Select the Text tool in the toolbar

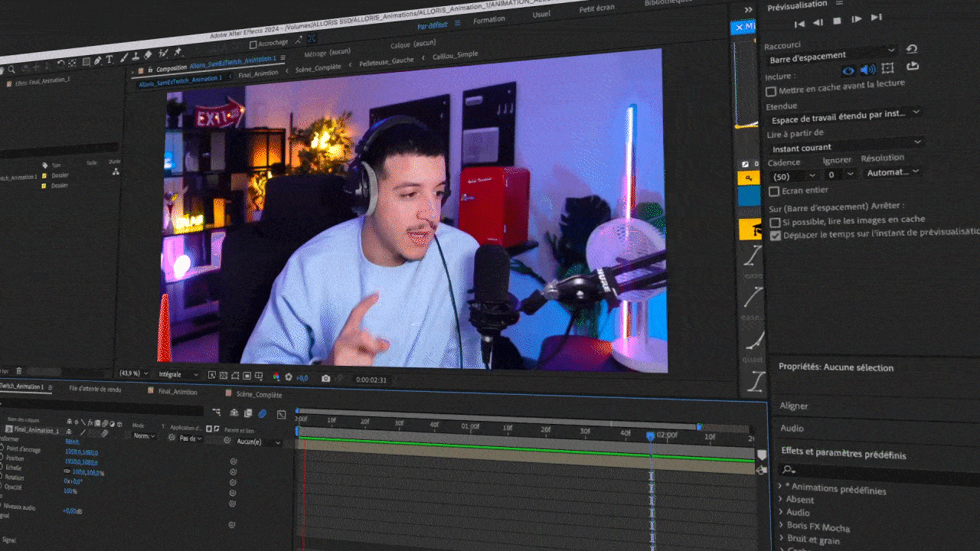109,60
